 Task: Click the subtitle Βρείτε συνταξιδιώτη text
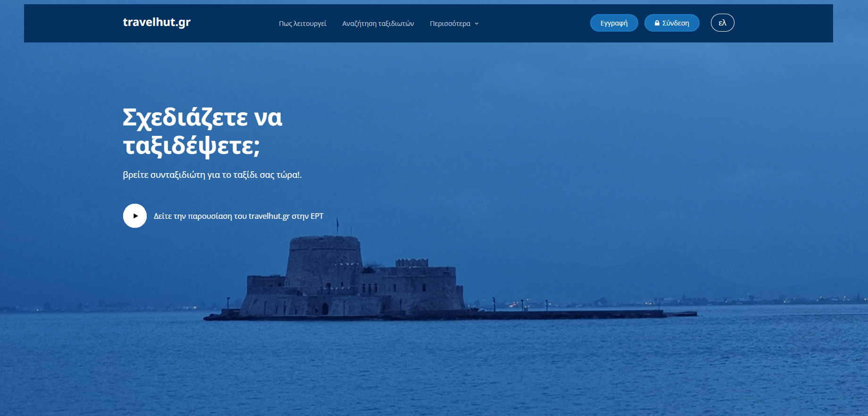coord(212,175)
